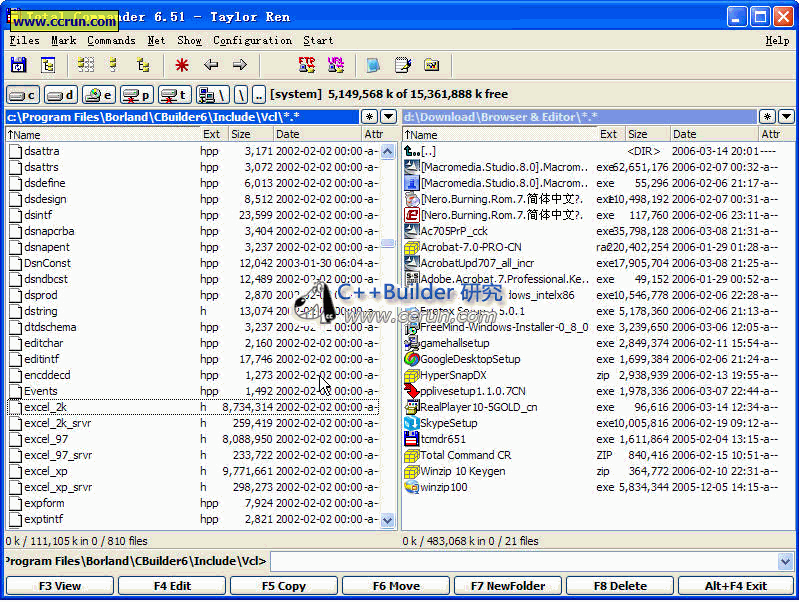Viewport: 799px width, 602px height.
Task: Select the network drive p button
Action: 137,95
